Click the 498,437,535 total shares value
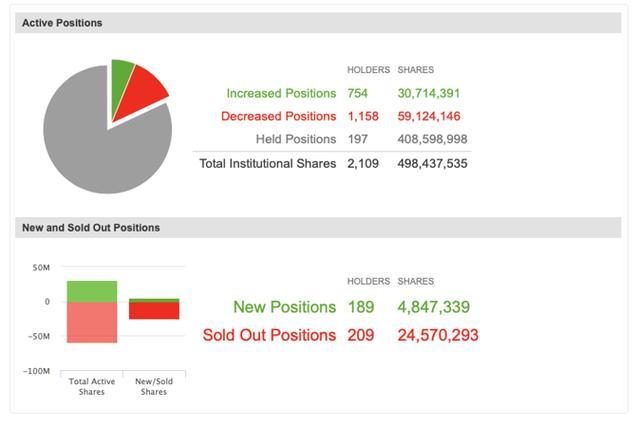Screen dimensions: 640x426 [432, 163]
